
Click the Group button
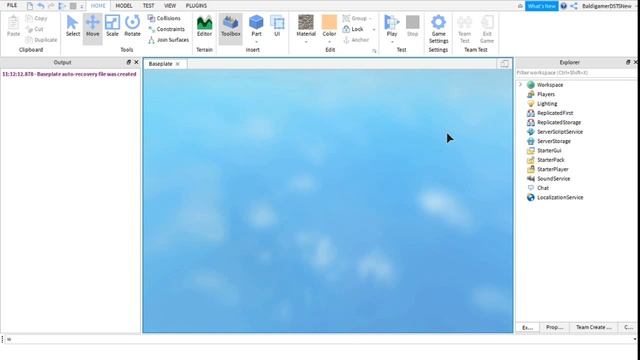tap(355, 18)
